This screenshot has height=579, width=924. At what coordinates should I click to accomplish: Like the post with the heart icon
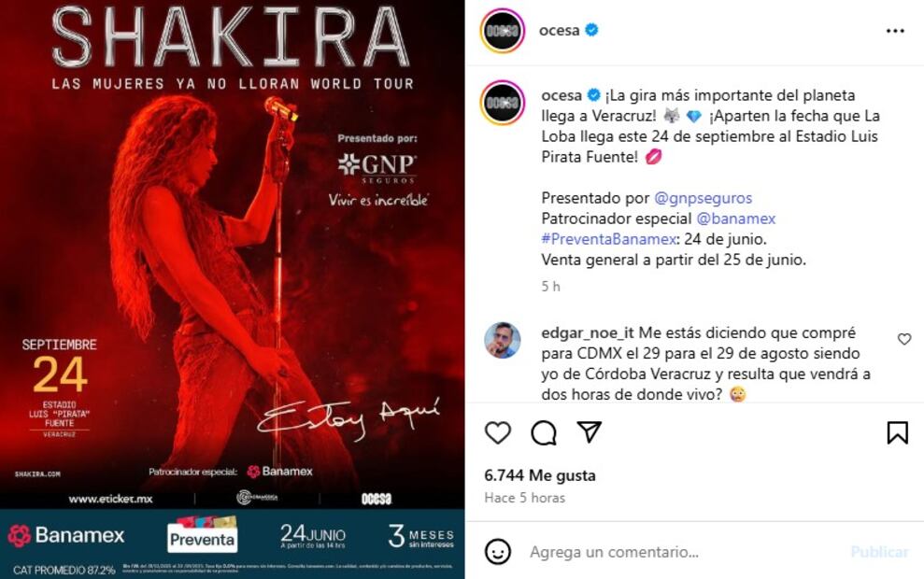[x=498, y=433]
